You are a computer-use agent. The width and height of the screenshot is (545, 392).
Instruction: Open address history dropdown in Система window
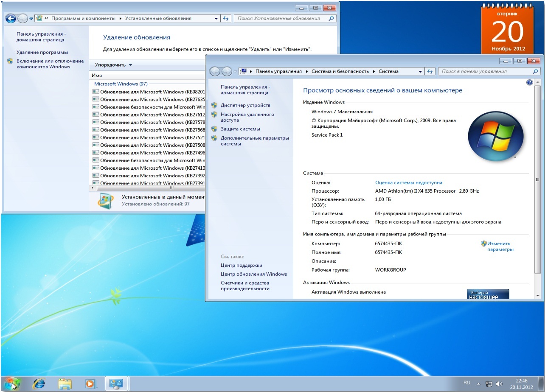click(421, 71)
